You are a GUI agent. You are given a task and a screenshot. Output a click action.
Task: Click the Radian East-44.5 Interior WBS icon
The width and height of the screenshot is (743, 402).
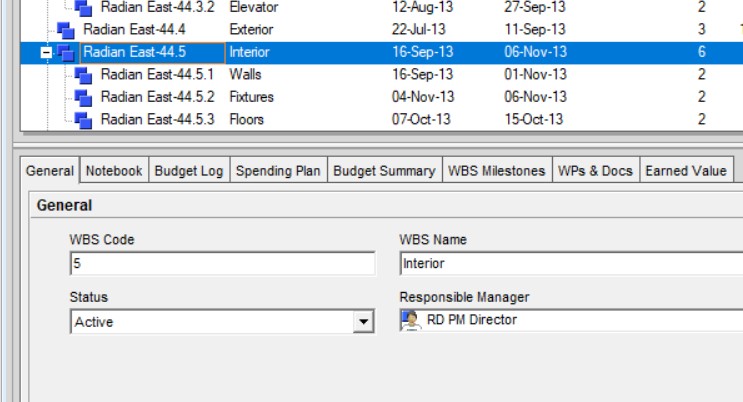pos(66,52)
